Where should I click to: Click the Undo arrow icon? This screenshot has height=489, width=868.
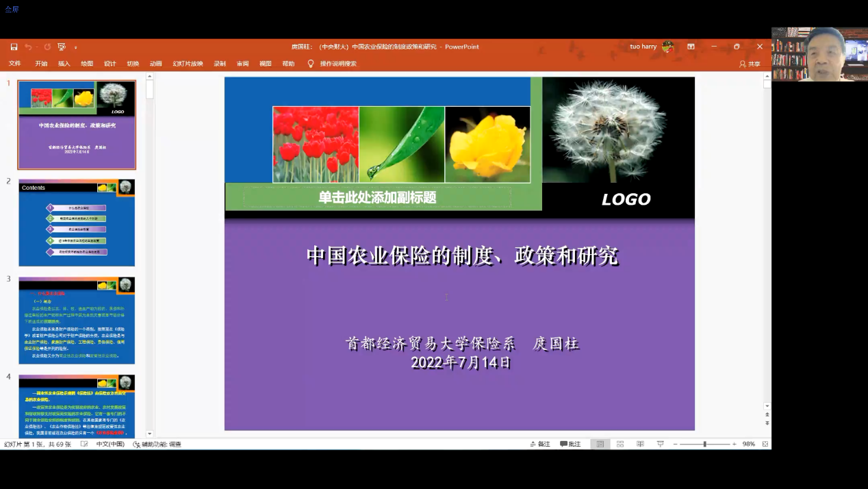[x=28, y=47]
